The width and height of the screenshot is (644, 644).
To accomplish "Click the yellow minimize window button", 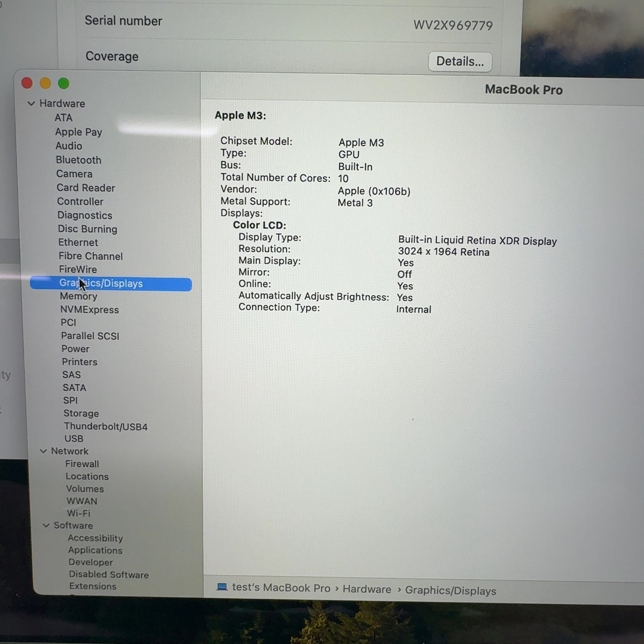I will [45, 83].
